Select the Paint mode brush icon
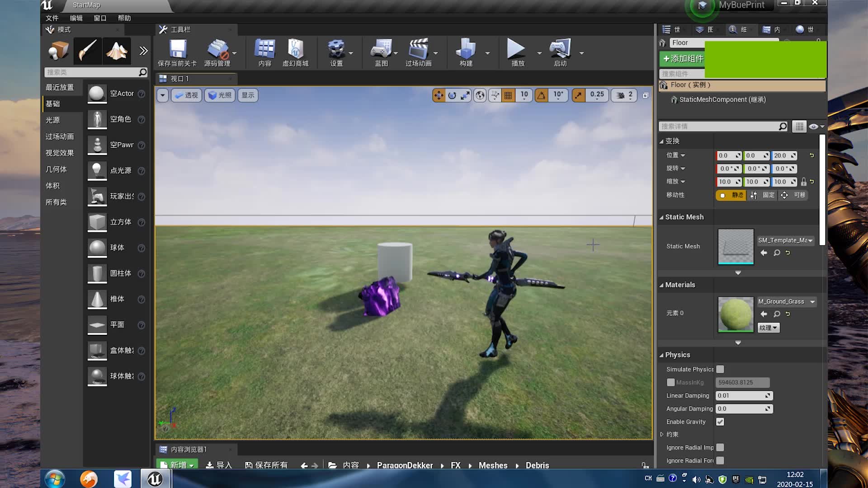The height and width of the screenshot is (488, 868). click(x=87, y=51)
